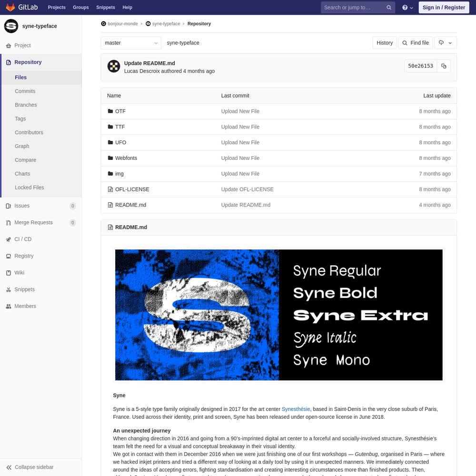This screenshot has height=476, width=476.
Task: Open Tags in repository submenu
Action: (20, 119)
